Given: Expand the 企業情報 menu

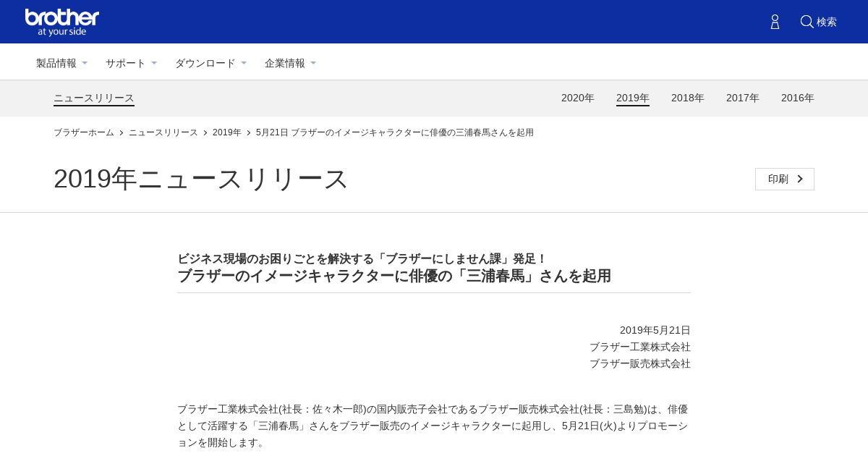Looking at the screenshot, I should 290,63.
